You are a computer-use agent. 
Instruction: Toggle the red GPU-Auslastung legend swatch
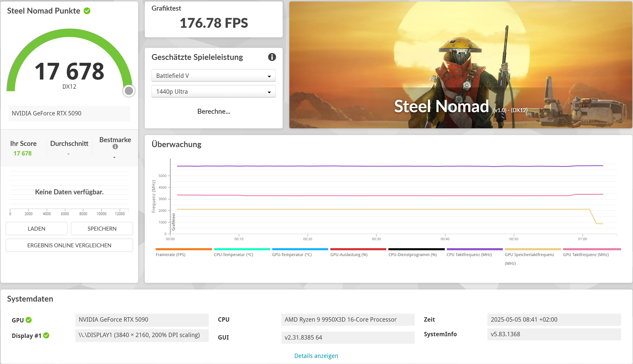pyautogui.click(x=358, y=249)
